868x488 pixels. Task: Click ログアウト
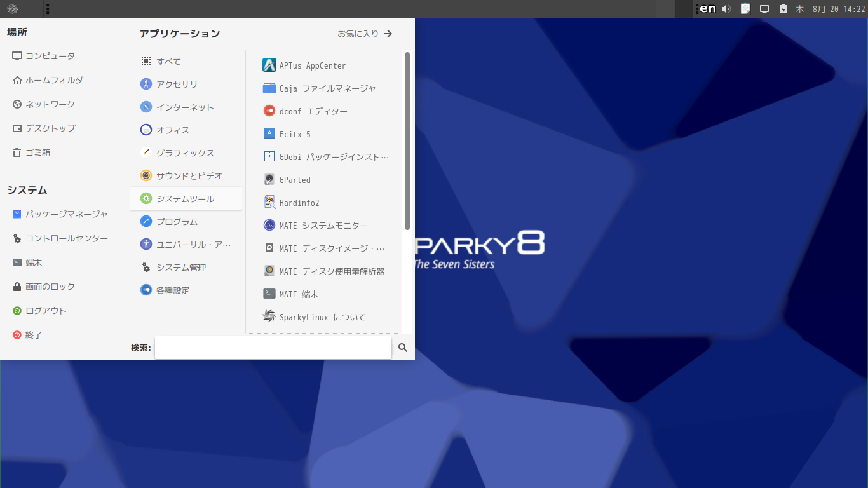(x=39, y=311)
